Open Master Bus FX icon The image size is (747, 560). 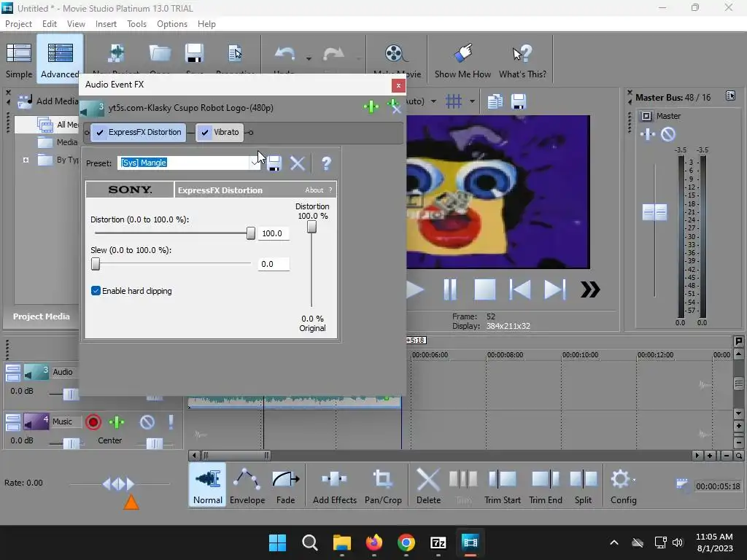[647, 134]
